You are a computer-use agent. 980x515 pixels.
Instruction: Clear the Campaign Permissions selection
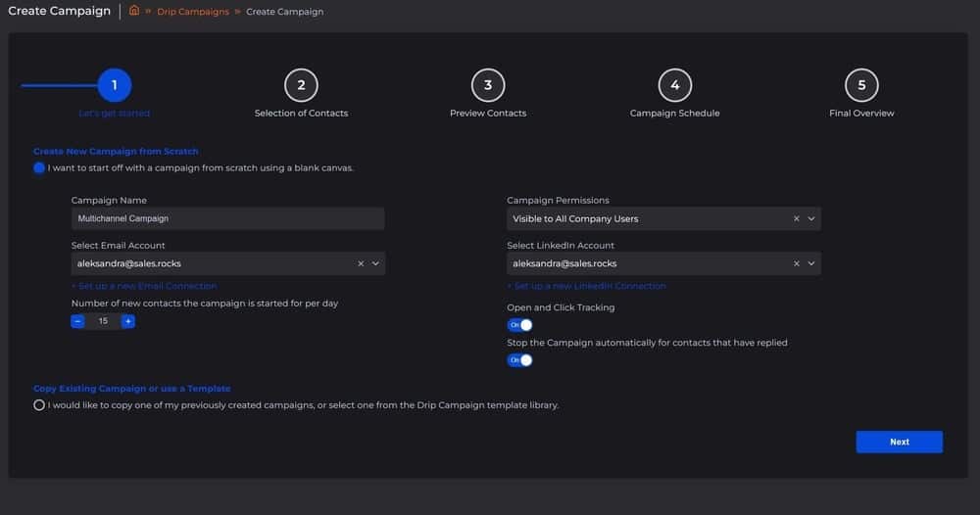[x=796, y=219]
